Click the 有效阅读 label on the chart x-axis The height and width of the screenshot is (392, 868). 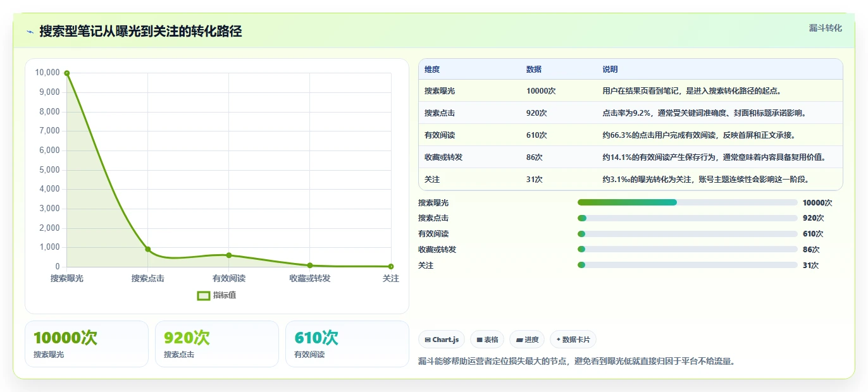[229, 278]
